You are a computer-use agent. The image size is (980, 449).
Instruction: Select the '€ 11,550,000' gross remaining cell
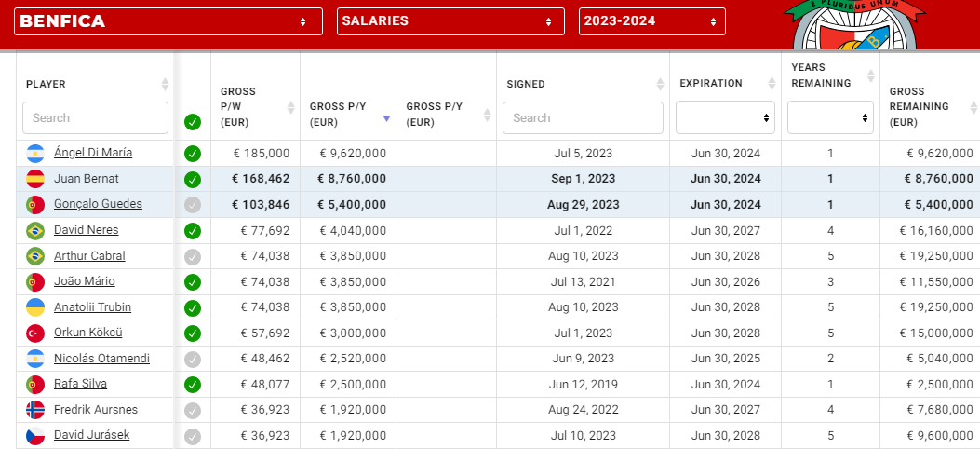click(930, 281)
